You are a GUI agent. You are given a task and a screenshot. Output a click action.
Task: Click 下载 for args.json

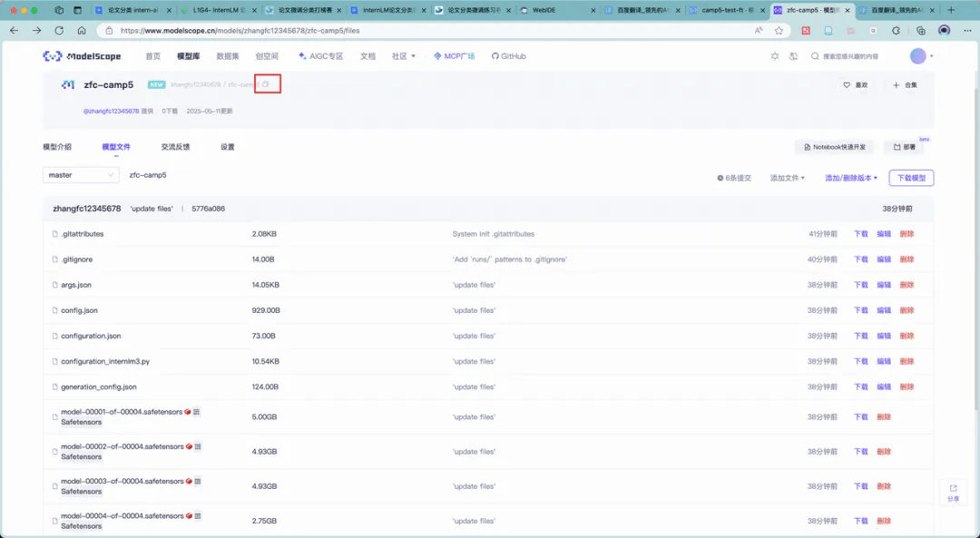point(861,285)
